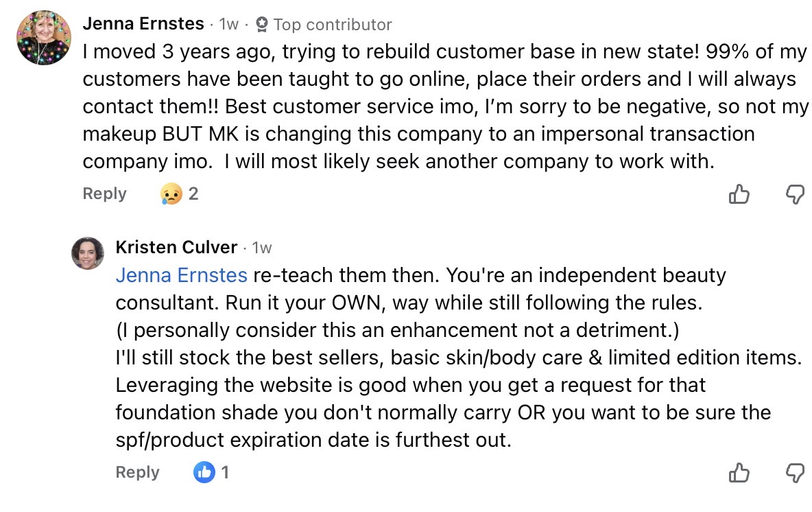View the 1 like count on Kristen's reply

click(x=224, y=472)
